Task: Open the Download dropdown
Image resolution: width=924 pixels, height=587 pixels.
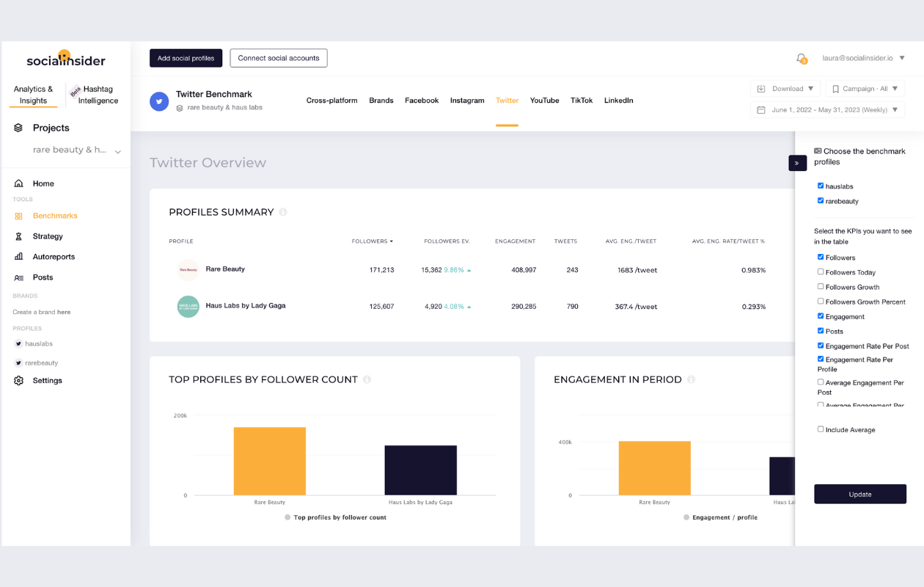Action: click(785, 89)
